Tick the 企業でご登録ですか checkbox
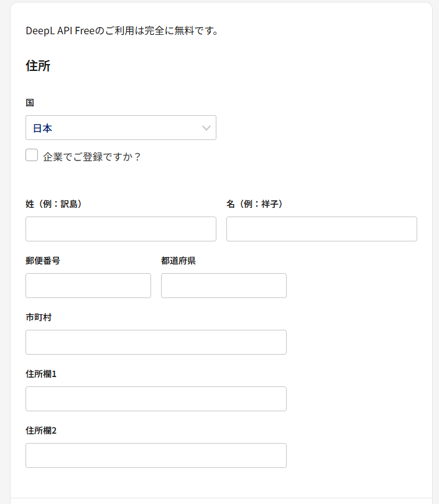 click(x=32, y=156)
